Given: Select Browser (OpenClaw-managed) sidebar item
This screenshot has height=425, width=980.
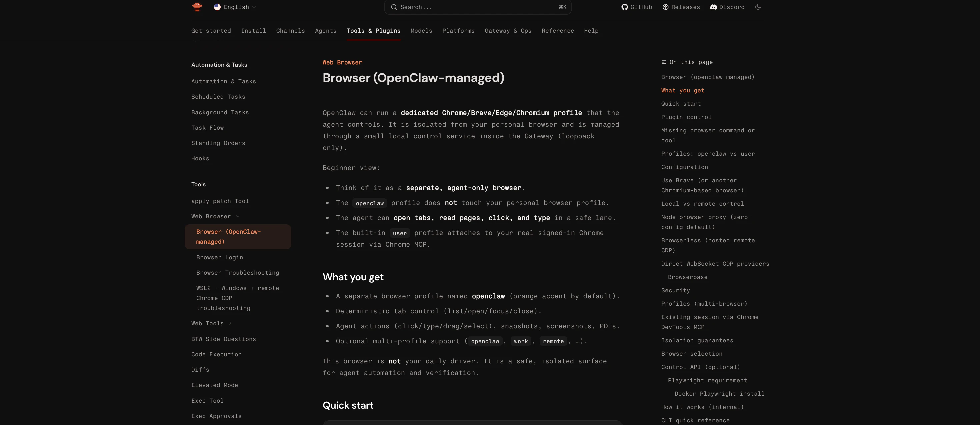Looking at the screenshot, I should pyautogui.click(x=238, y=237).
